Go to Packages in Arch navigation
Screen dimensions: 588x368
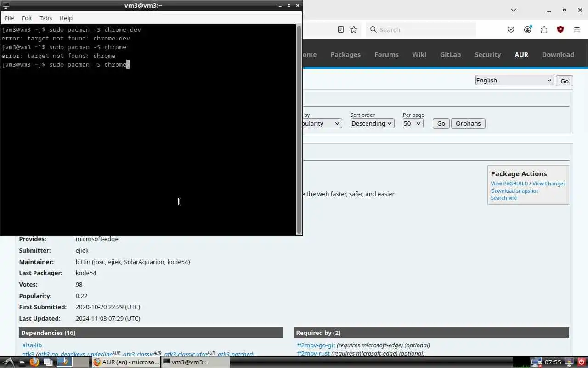pos(345,54)
